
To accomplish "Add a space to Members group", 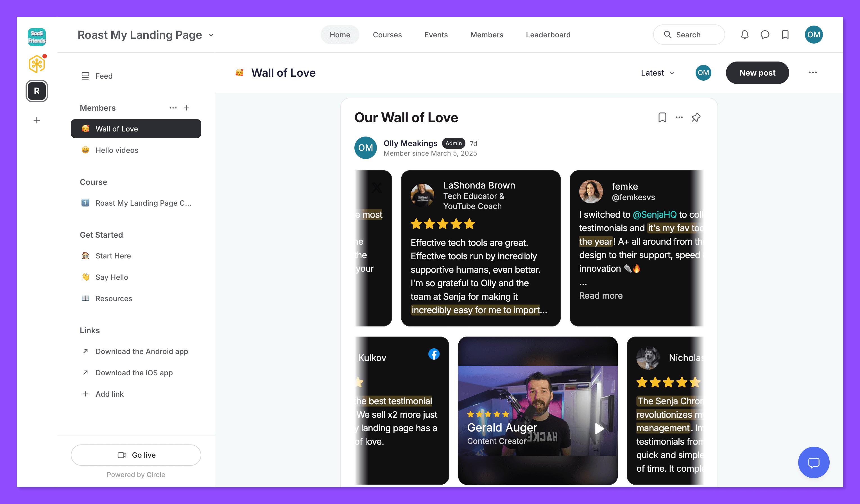I will pos(187,108).
